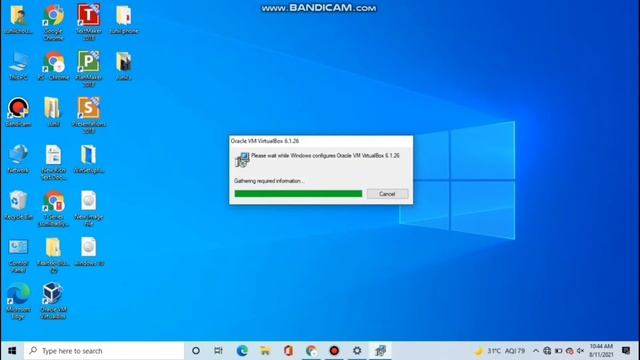Select the zipped folder beside Control Panel

click(53, 255)
